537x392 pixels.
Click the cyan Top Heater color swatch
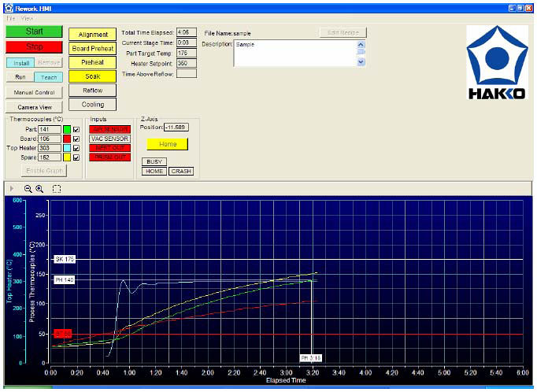tap(67, 148)
